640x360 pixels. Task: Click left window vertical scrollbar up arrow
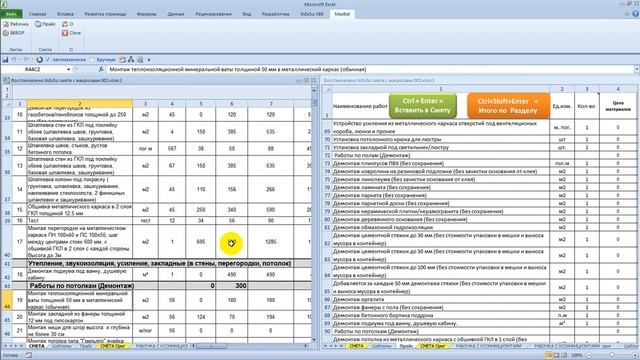click(314, 90)
